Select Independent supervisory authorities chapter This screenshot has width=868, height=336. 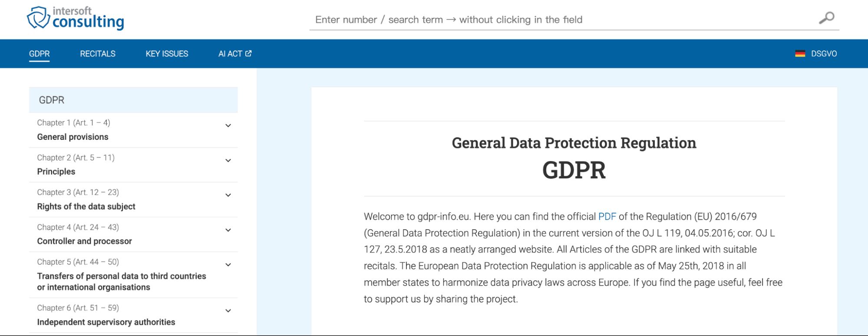[x=106, y=322]
